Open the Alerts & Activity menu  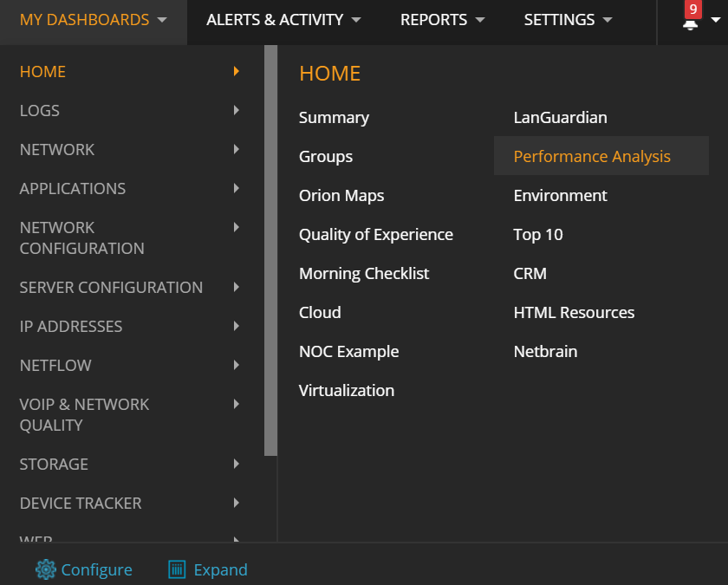(x=283, y=20)
